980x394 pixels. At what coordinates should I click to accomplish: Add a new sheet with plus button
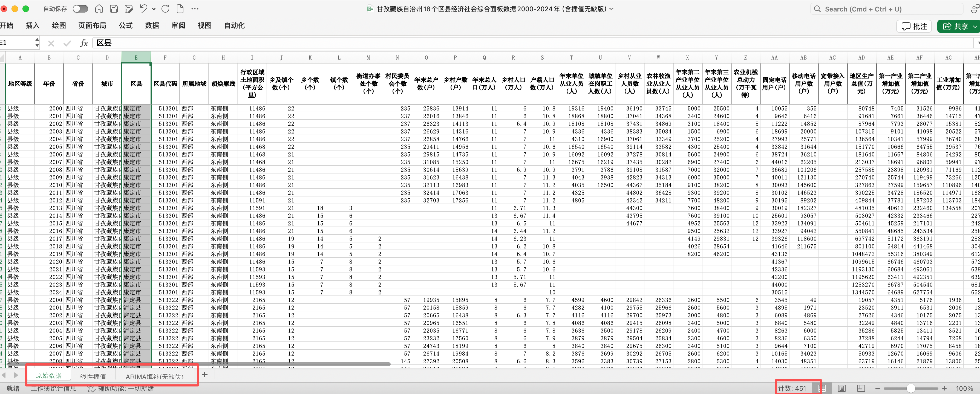205,375
